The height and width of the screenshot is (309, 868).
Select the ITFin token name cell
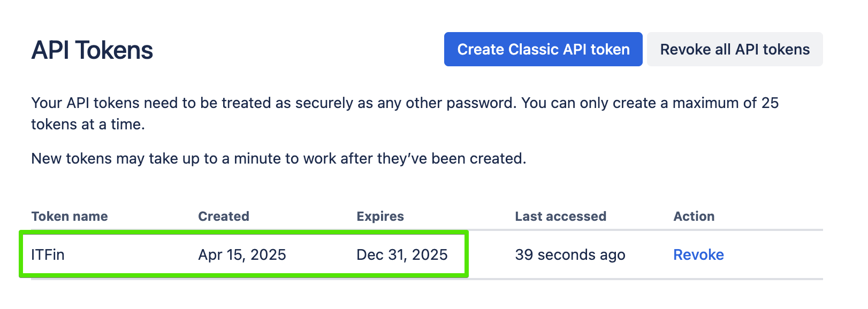tap(48, 254)
